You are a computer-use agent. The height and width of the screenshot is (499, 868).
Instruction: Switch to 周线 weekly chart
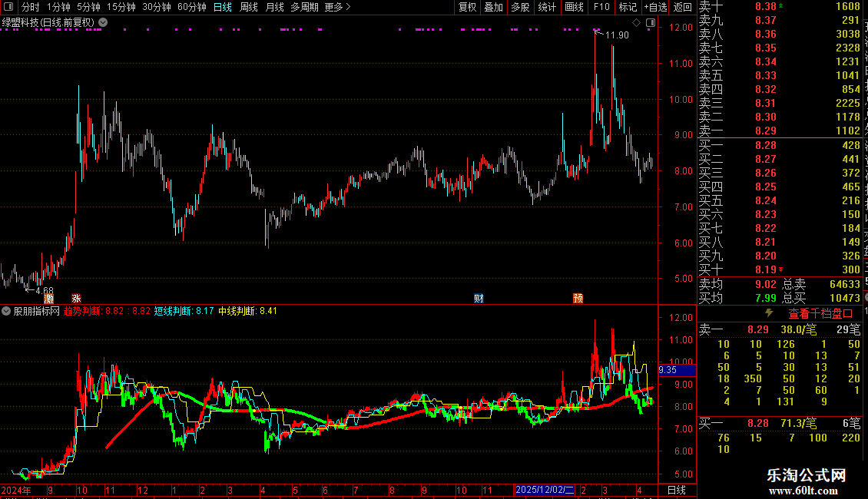[x=249, y=7]
